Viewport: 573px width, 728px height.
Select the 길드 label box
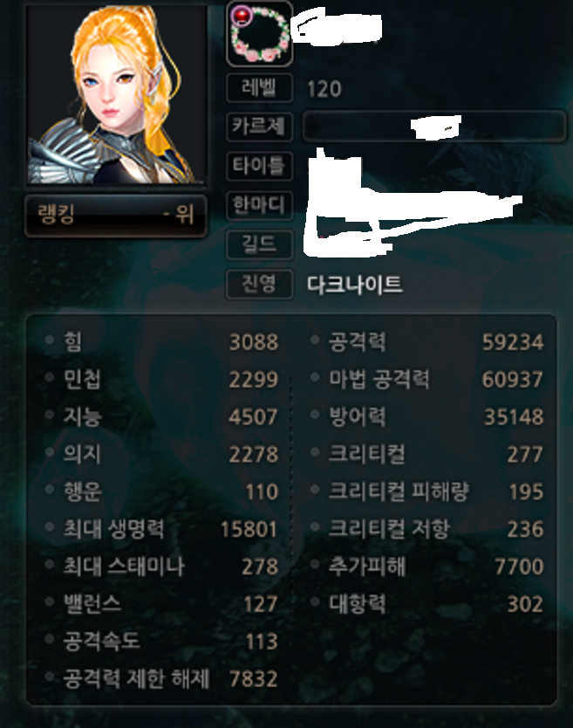coord(259,244)
